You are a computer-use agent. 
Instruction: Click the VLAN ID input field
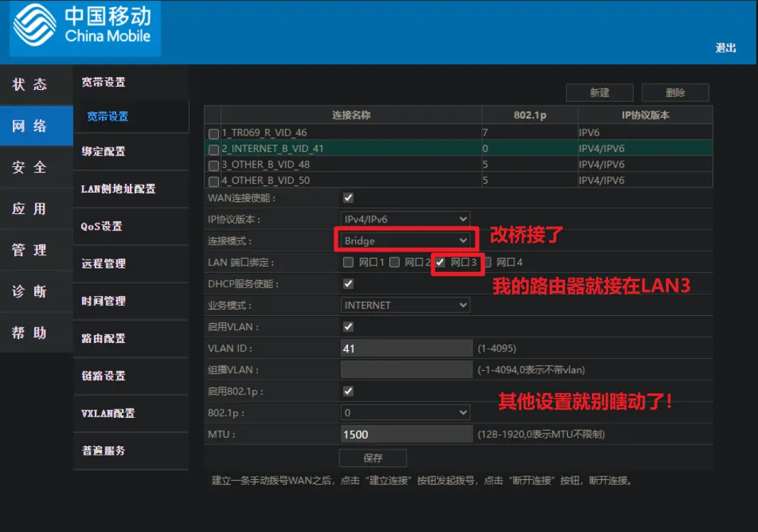coord(406,349)
